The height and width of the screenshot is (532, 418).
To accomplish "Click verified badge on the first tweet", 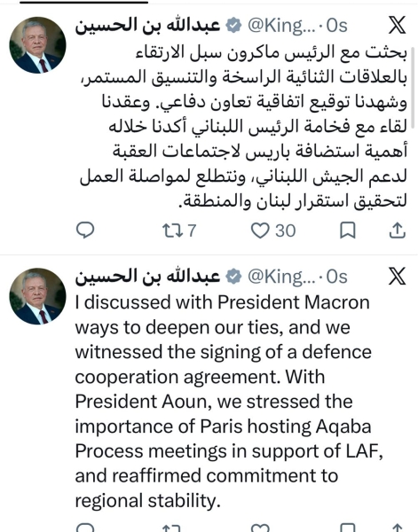I will point(233,26).
